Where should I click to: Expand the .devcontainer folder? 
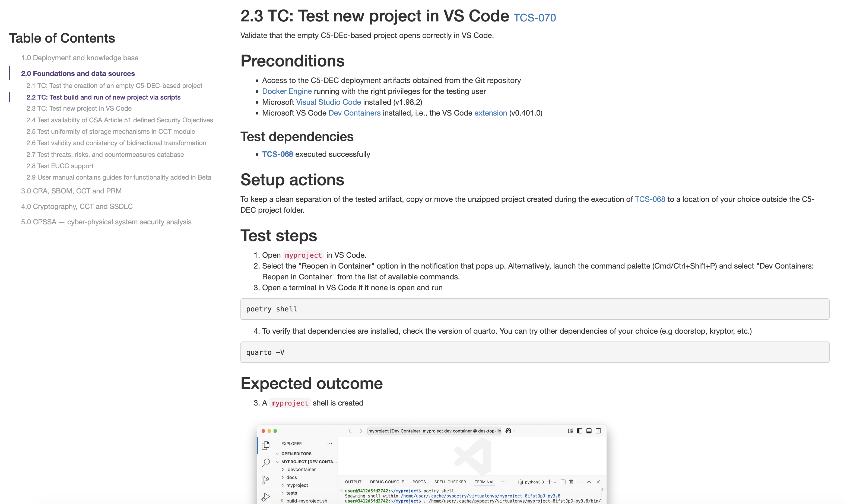(301, 469)
